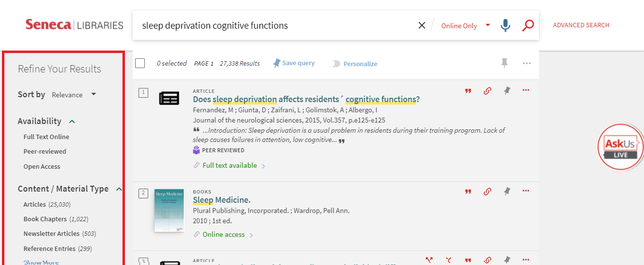Select checkbox numbered 1 for first result

(143, 92)
